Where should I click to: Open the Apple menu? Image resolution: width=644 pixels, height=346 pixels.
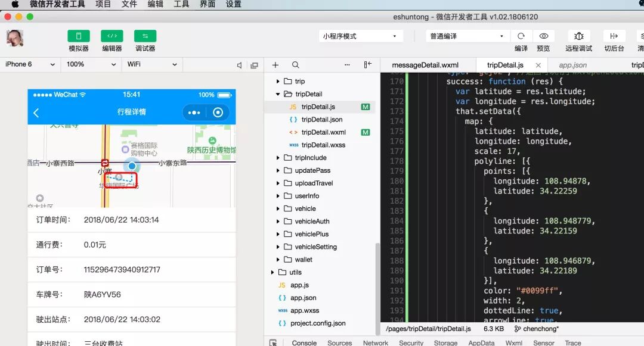[15, 4]
